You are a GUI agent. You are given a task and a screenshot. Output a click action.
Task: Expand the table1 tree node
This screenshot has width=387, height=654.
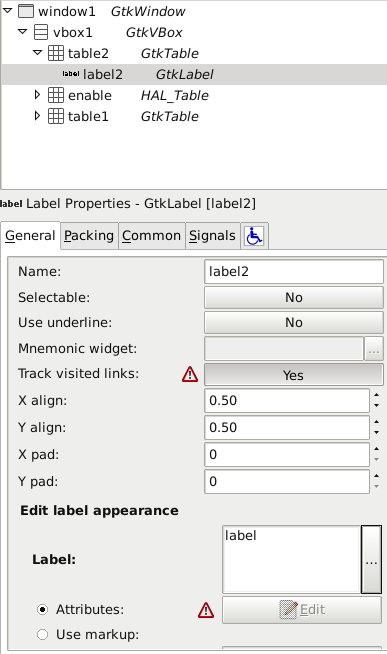click(38, 116)
